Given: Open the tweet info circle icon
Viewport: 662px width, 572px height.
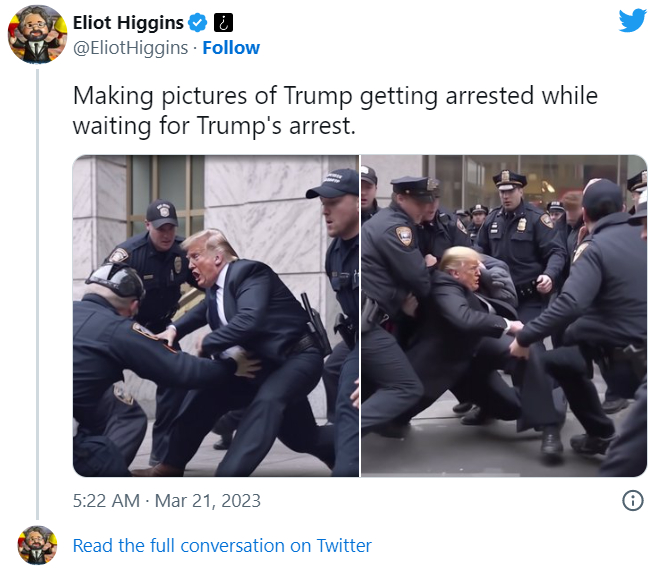Looking at the screenshot, I should [x=632, y=501].
